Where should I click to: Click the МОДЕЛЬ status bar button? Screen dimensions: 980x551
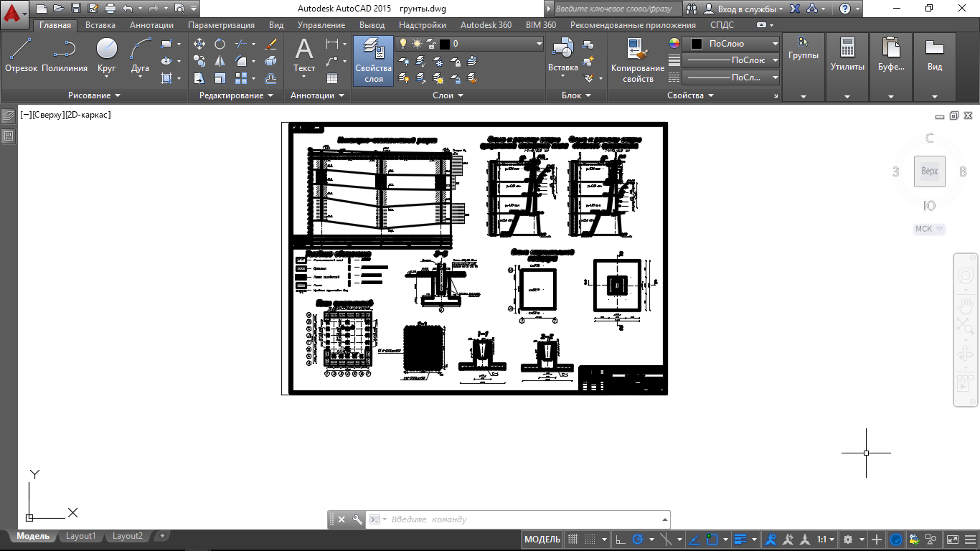(542, 540)
